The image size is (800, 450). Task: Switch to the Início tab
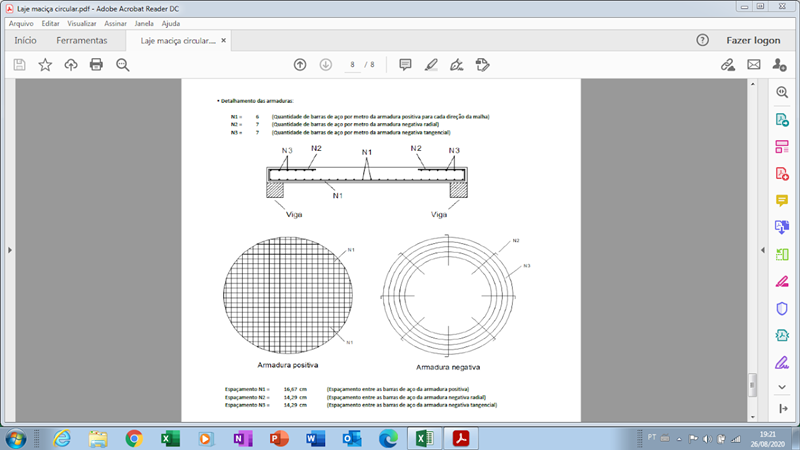point(25,40)
